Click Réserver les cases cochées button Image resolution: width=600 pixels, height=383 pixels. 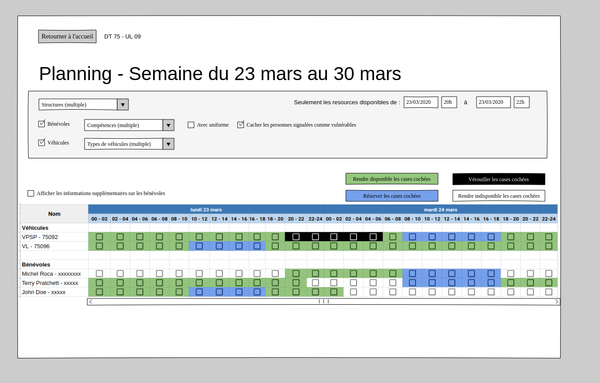click(x=391, y=196)
